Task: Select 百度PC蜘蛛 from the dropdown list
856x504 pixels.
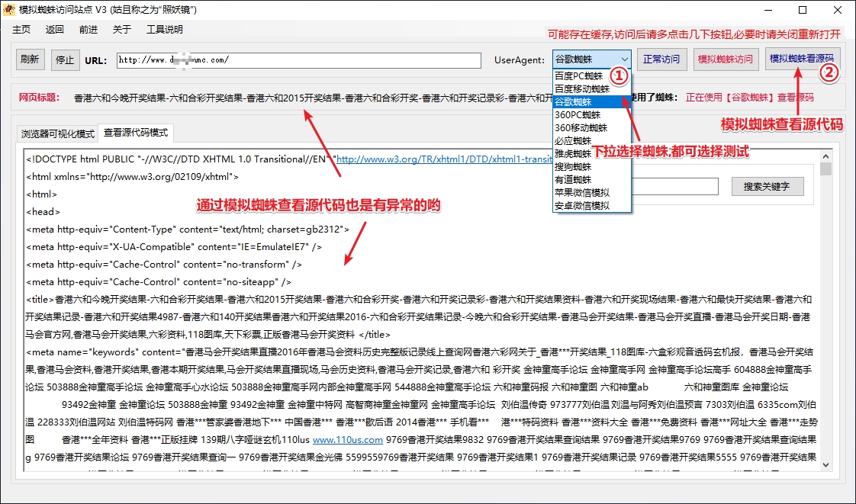Action: tap(578, 76)
